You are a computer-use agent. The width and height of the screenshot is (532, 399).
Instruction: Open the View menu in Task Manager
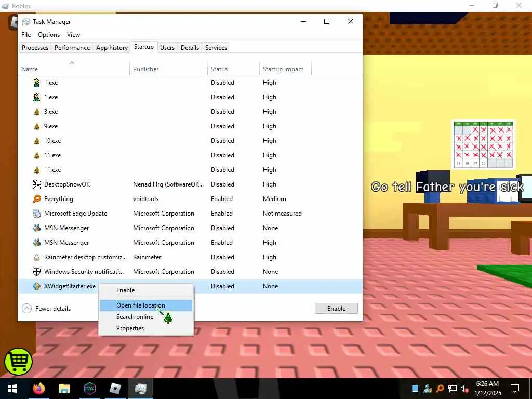(73, 35)
